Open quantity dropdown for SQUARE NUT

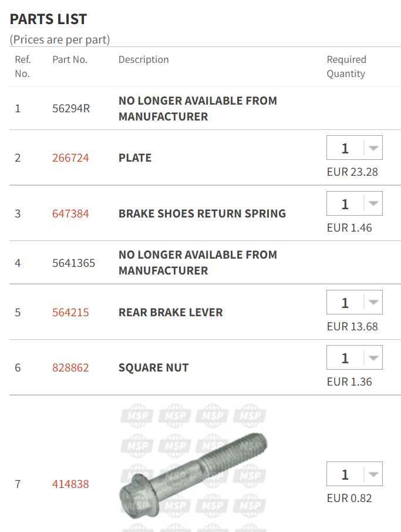354,357
